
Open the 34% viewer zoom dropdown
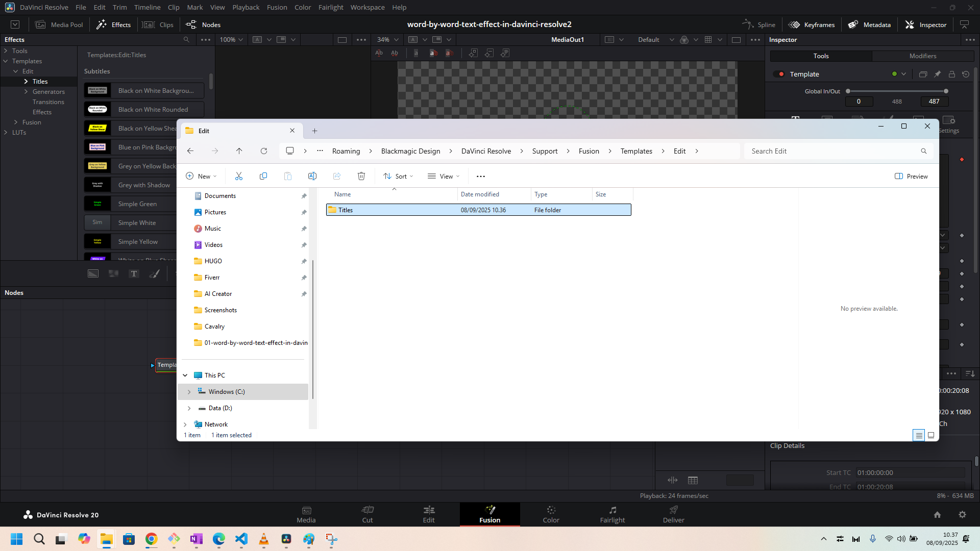tap(388, 39)
